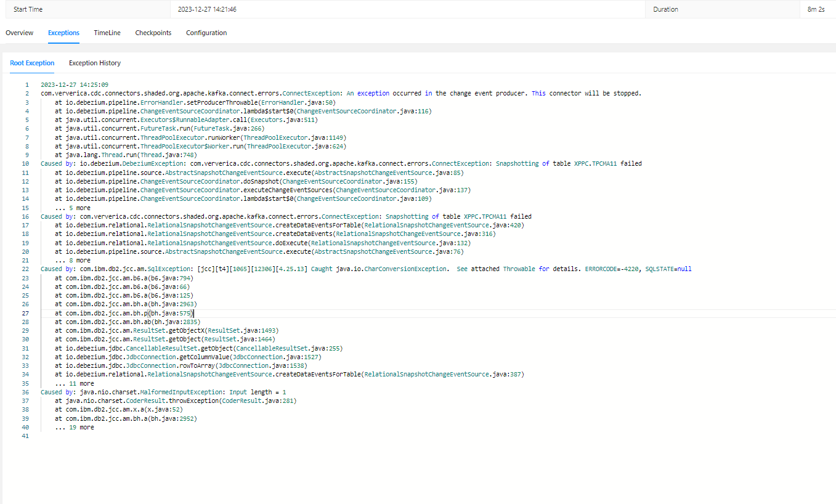Click the b6.java:125 stack line
The width and height of the screenshot is (836, 504).
coord(124,295)
